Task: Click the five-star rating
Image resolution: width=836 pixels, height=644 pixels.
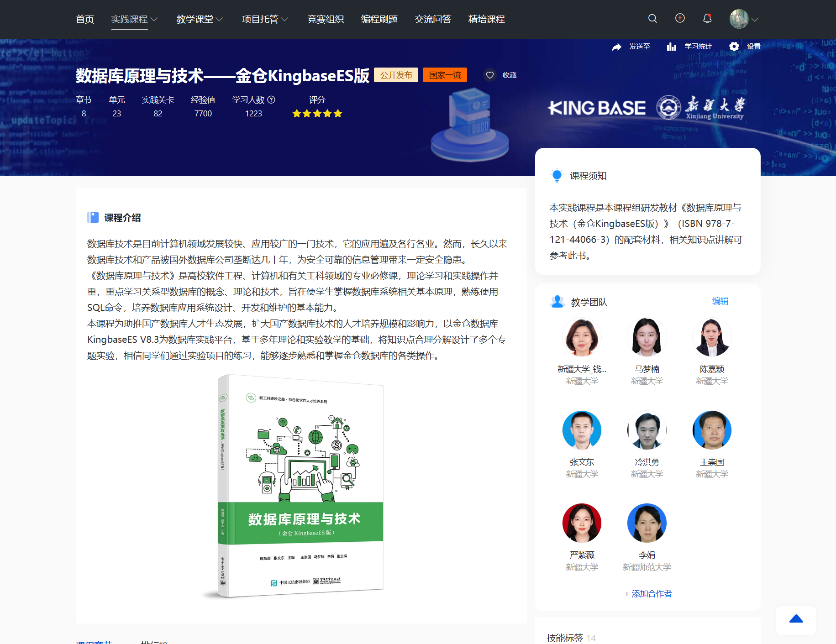Action: click(317, 114)
